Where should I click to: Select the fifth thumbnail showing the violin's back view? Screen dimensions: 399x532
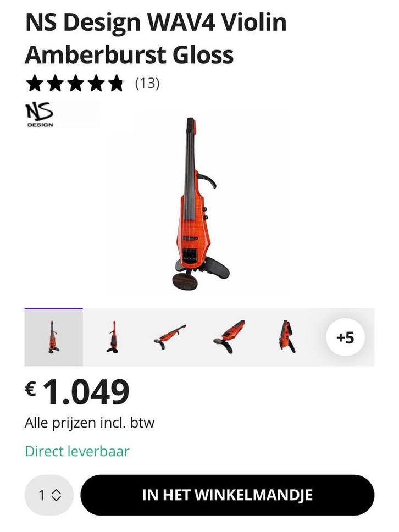[287, 337]
